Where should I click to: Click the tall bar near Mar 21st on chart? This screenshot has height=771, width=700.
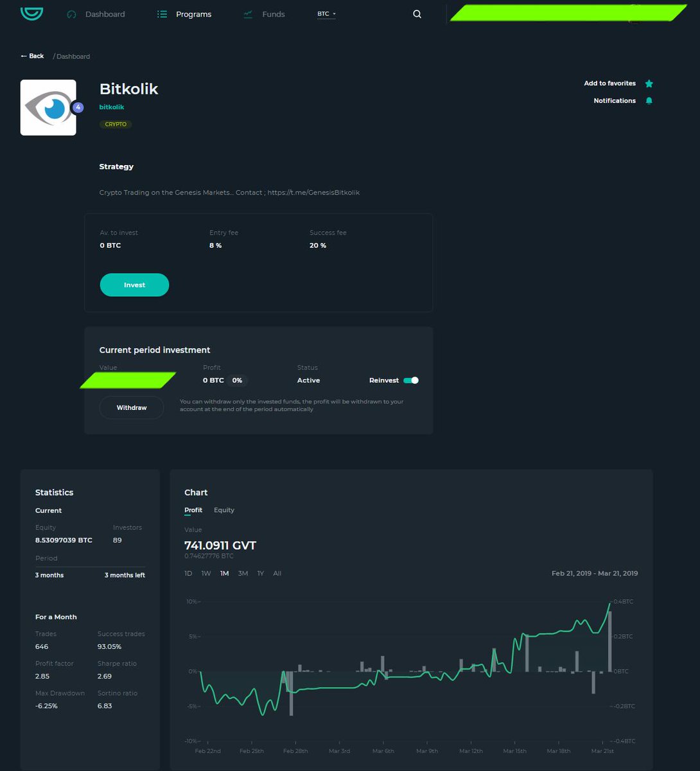click(x=610, y=641)
